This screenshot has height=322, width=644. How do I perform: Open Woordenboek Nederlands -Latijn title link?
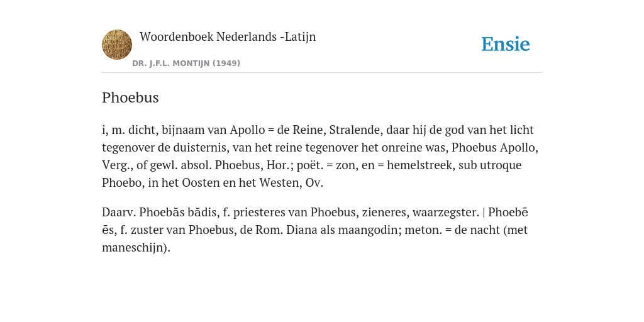pos(228,36)
